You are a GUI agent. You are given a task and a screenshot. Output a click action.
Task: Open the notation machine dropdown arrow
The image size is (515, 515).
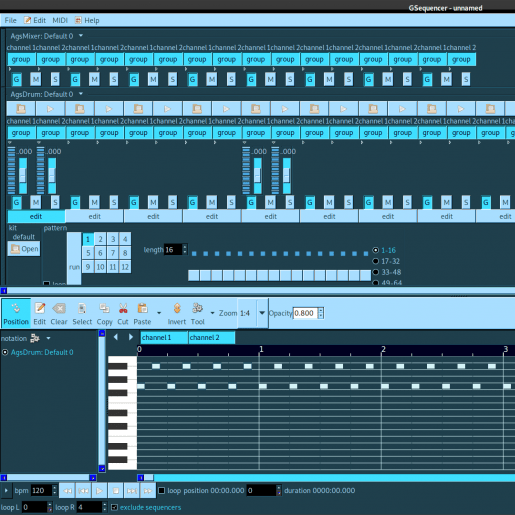[x=48, y=338]
